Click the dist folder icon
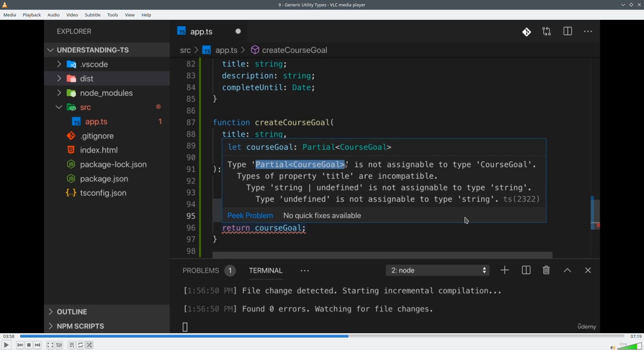The height and width of the screenshot is (350, 644). tap(71, 79)
